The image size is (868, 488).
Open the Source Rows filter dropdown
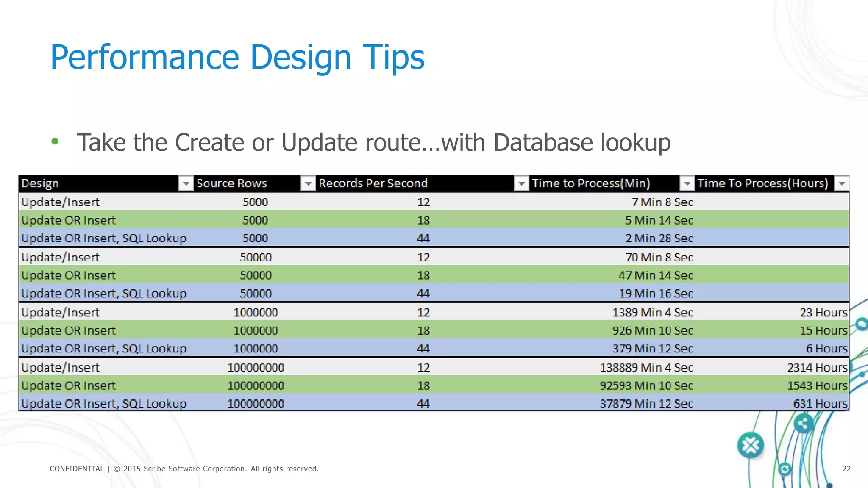coord(308,183)
